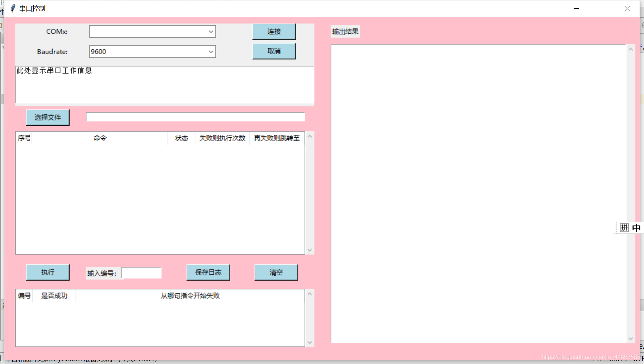Click the 保存日志 save log button
644x364 pixels.
(208, 272)
